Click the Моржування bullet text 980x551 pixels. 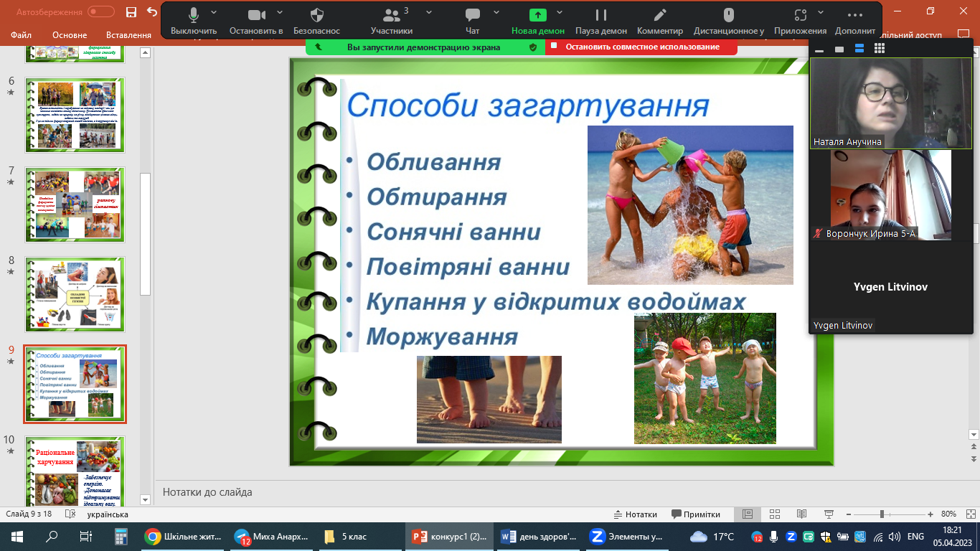pyautogui.click(x=442, y=336)
